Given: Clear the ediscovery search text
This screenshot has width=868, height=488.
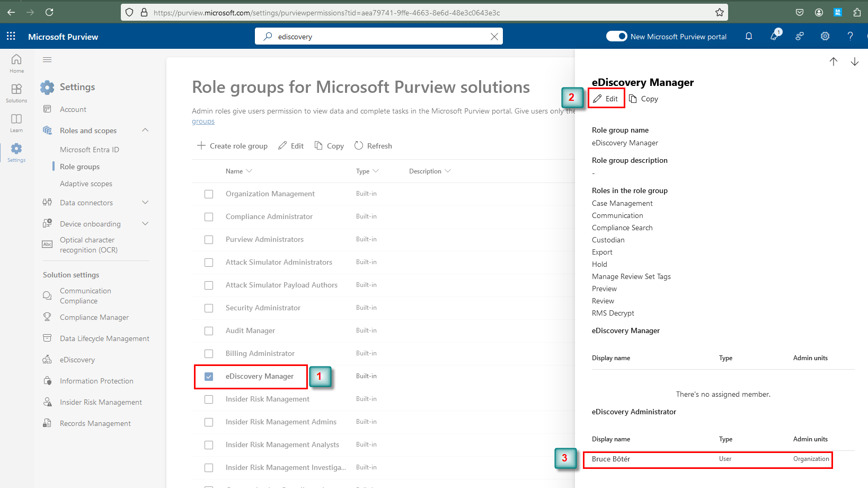Looking at the screenshot, I should [494, 37].
